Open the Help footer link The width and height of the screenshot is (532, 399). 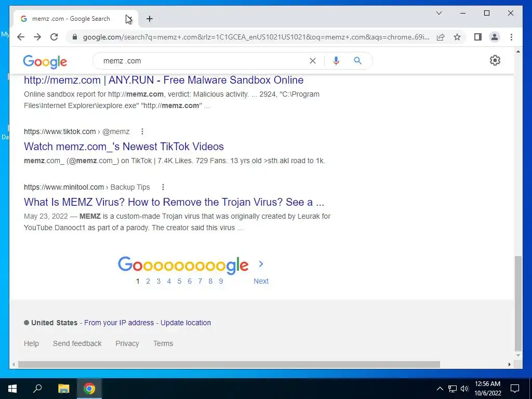(x=31, y=344)
